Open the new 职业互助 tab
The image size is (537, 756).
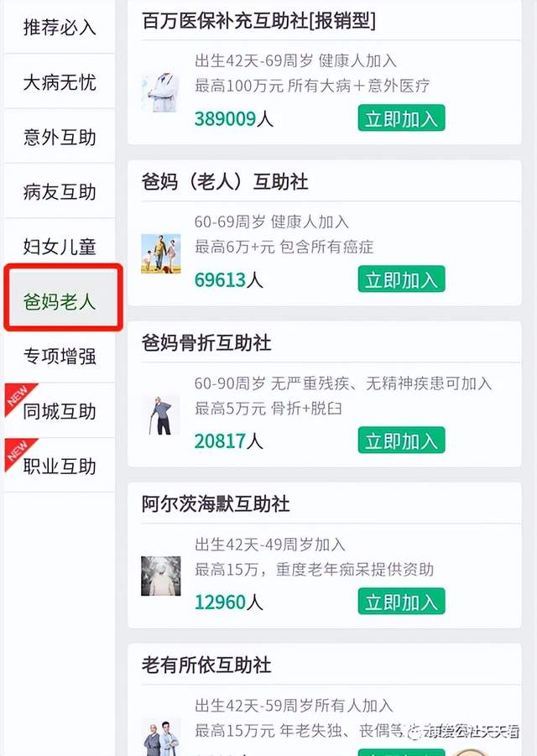pos(60,466)
